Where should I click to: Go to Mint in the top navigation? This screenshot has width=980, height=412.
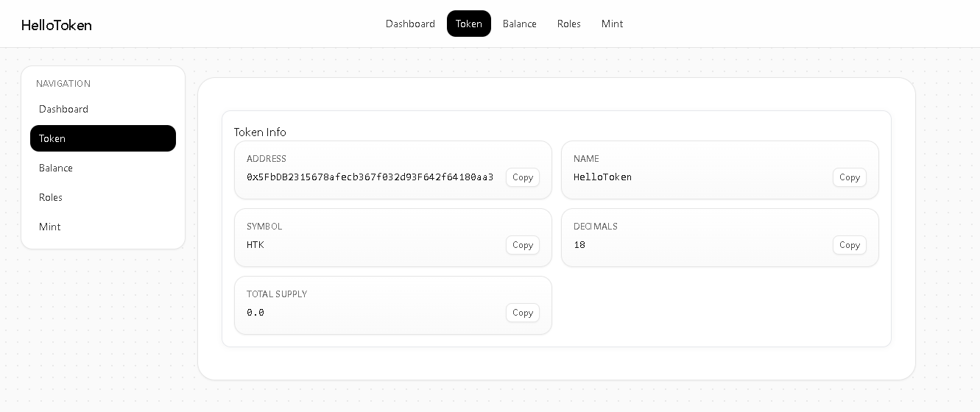coord(612,24)
